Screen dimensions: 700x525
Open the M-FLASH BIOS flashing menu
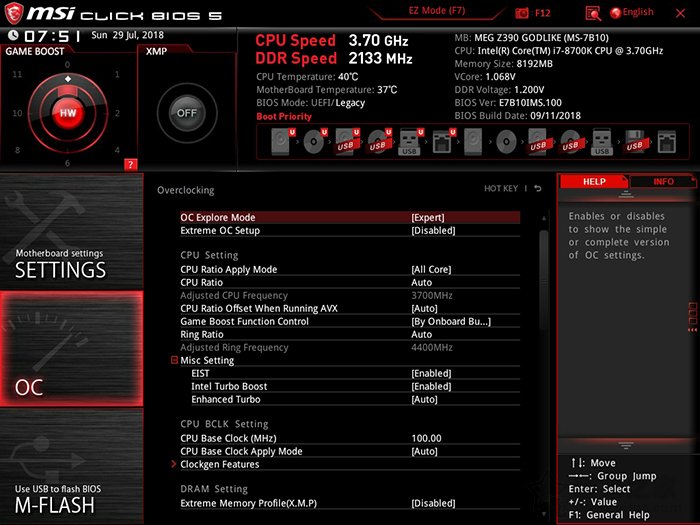71,467
